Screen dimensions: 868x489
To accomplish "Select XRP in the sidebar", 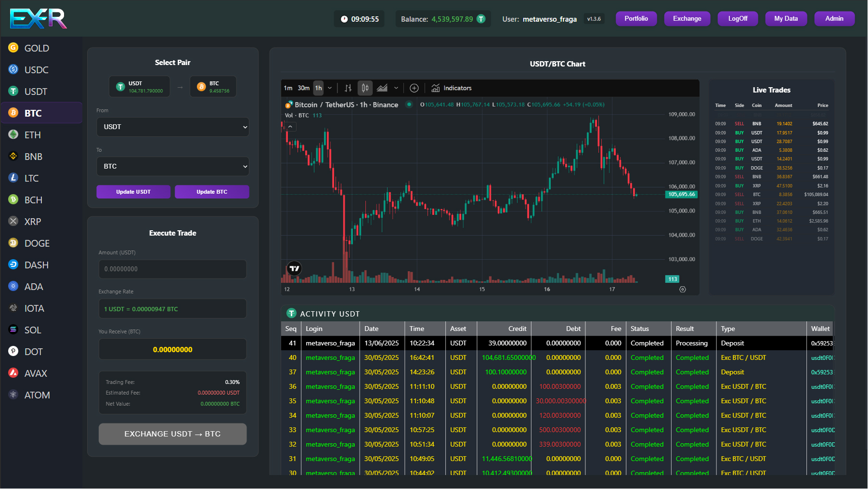I will [x=41, y=222].
